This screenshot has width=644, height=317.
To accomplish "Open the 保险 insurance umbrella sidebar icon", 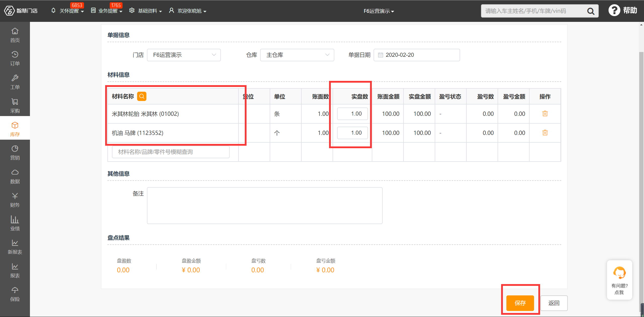I will [15, 294].
